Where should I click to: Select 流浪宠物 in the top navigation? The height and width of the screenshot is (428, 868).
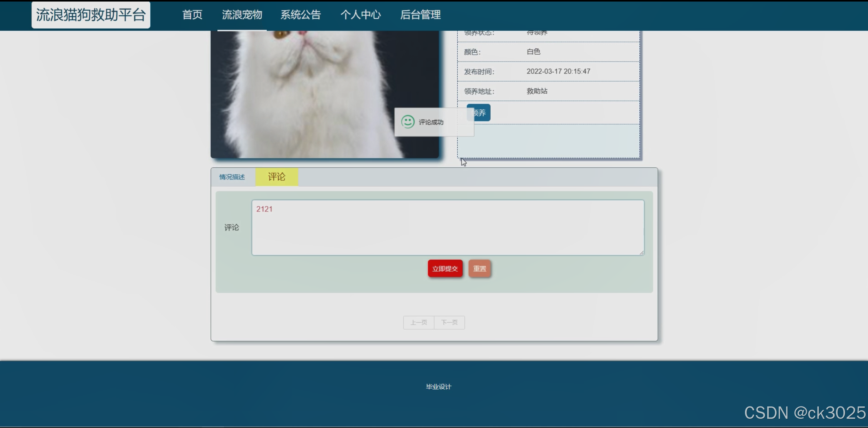242,15
